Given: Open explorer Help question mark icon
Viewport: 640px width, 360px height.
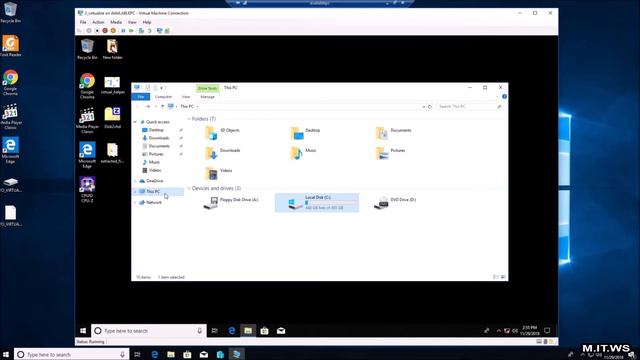Looking at the screenshot, I should [x=504, y=97].
